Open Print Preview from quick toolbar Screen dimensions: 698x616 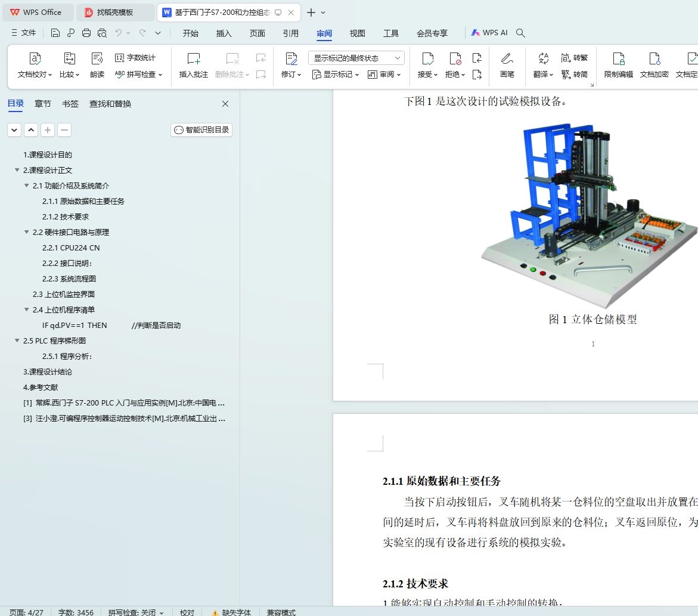(x=102, y=33)
